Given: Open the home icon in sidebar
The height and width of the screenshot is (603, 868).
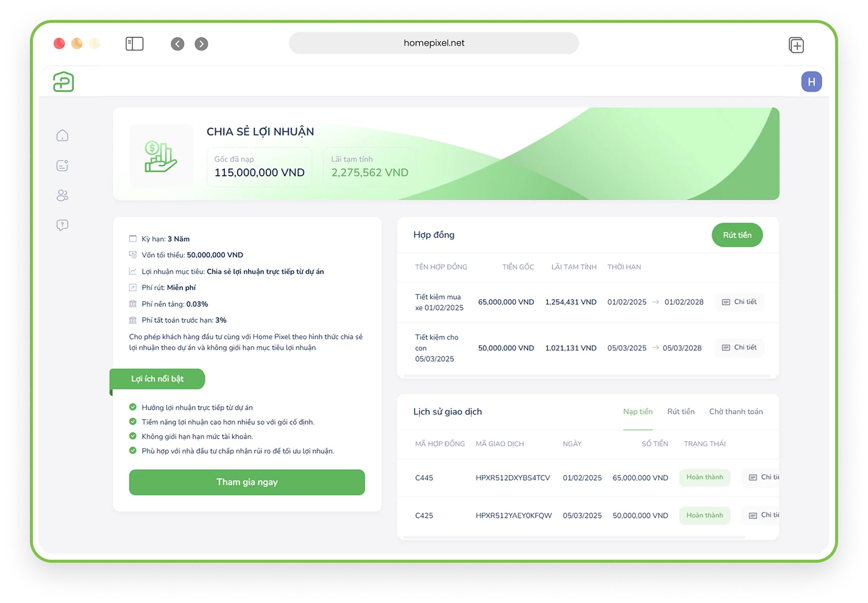Looking at the screenshot, I should 62,135.
